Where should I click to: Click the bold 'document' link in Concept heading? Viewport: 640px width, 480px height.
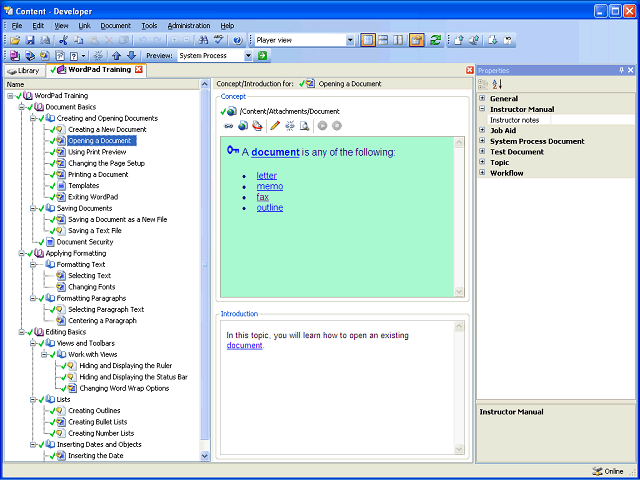(276, 152)
